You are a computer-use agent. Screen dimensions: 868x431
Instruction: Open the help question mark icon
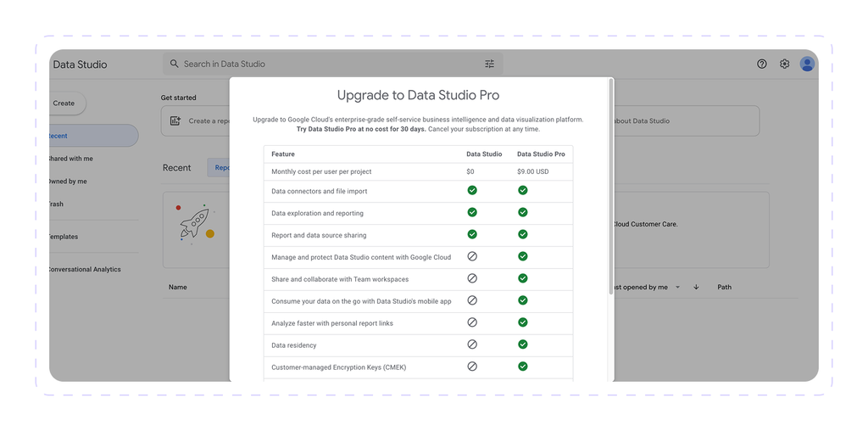point(762,64)
